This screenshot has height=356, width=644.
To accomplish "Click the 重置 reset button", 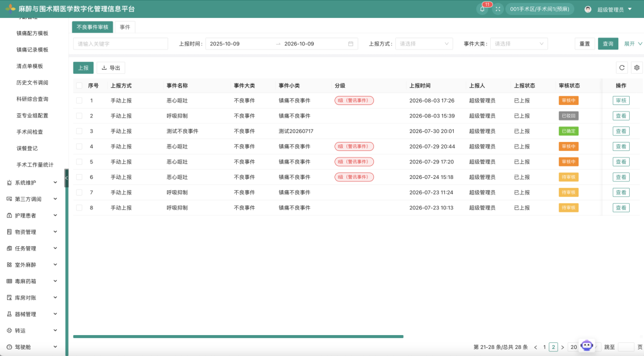I will coord(584,44).
